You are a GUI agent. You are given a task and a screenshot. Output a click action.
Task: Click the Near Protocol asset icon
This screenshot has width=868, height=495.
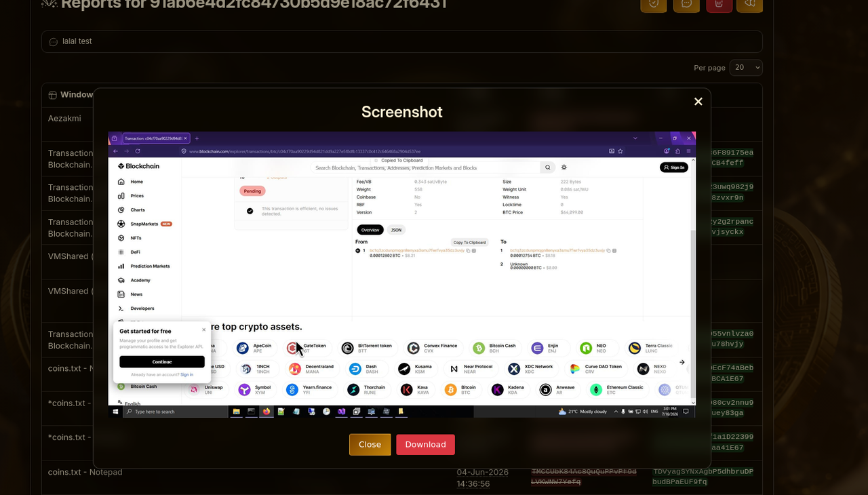pos(454,369)
